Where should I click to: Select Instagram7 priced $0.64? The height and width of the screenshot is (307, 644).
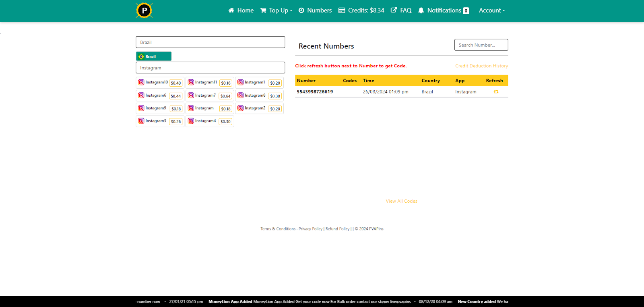pyautogui.click(x=210, y=95)
